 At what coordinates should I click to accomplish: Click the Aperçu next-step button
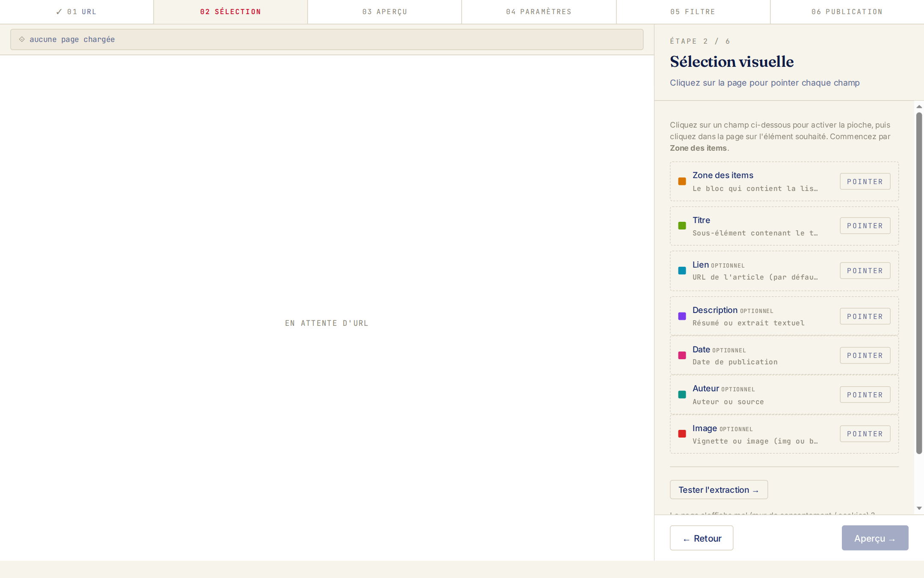875,538
